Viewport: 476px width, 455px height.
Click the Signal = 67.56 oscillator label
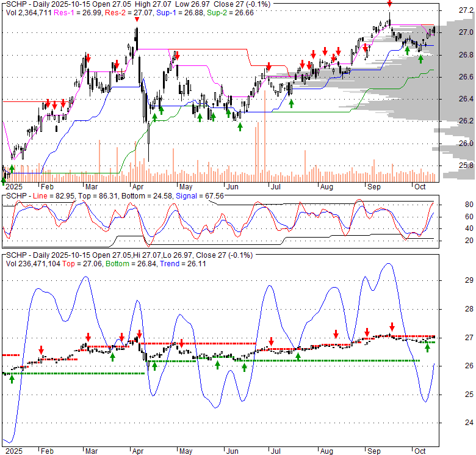point(200,196)
